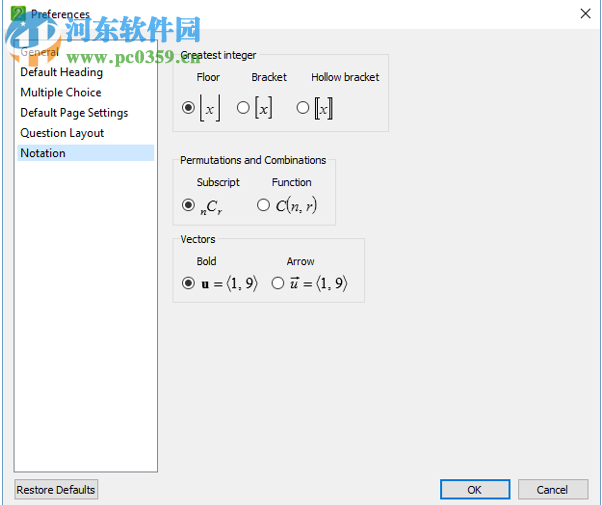Click the Bold label text
The height and width of the screenshot is (505, 602).
pyautogui.click(x=207, y=262)
